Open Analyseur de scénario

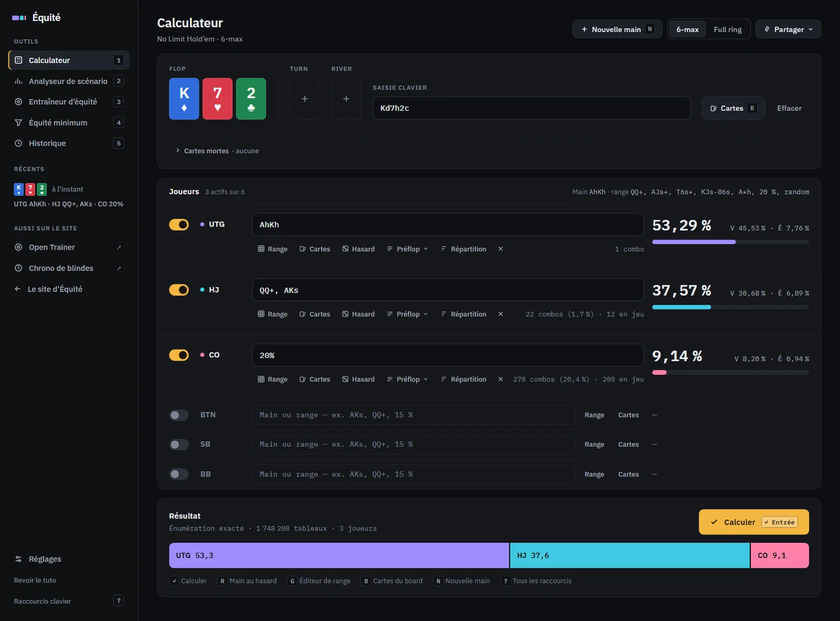click(69, 81)
